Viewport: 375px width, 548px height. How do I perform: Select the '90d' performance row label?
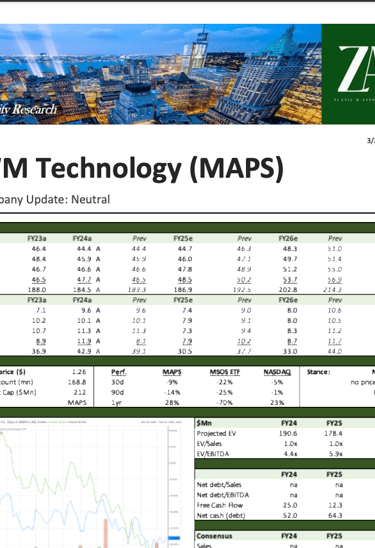pos(117,392)
